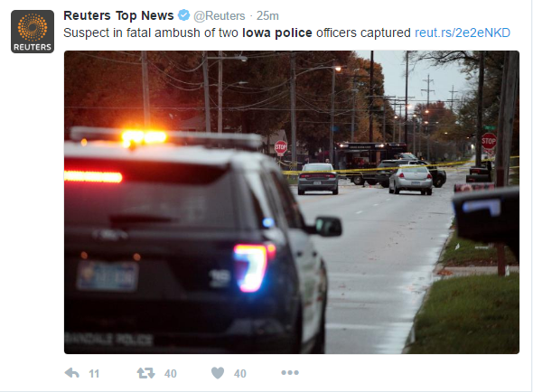Click the blue verified badge

click(x=184, y=15)
